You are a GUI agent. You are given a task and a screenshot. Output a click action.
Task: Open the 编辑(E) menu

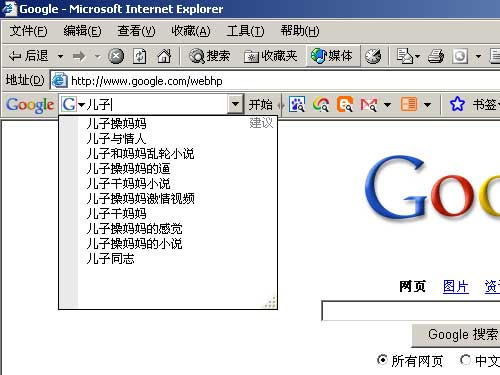pos(82,31)
